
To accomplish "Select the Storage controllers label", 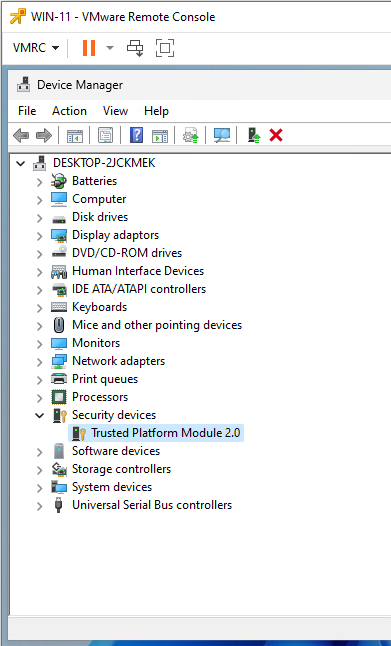I will point(122,469).
